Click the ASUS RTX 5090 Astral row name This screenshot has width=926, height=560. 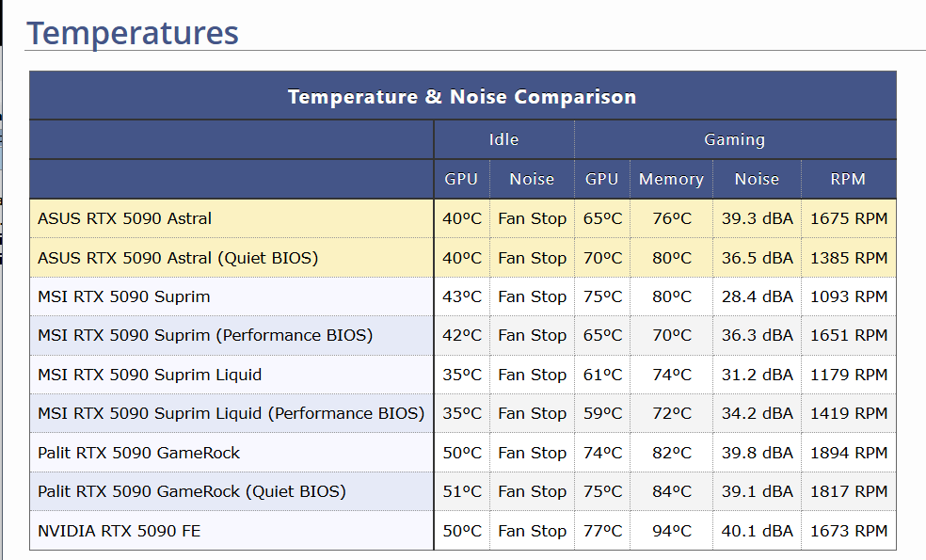[124, 218]
